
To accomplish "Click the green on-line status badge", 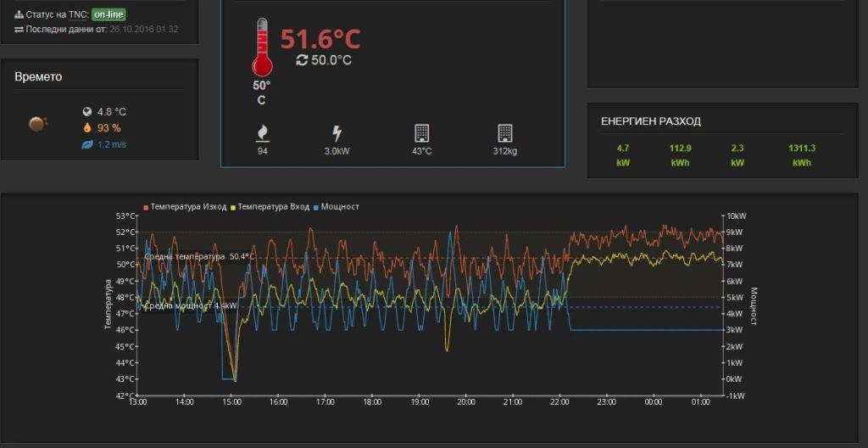I will tap(108, 15).
